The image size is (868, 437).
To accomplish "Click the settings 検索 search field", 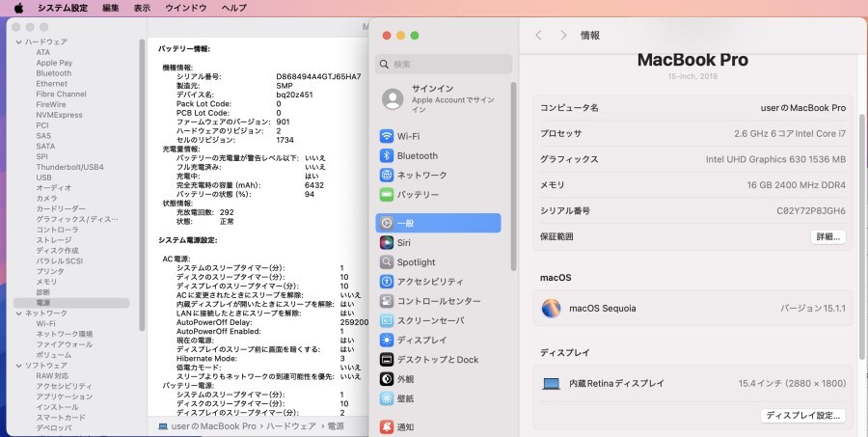I will tap(444, 65).
